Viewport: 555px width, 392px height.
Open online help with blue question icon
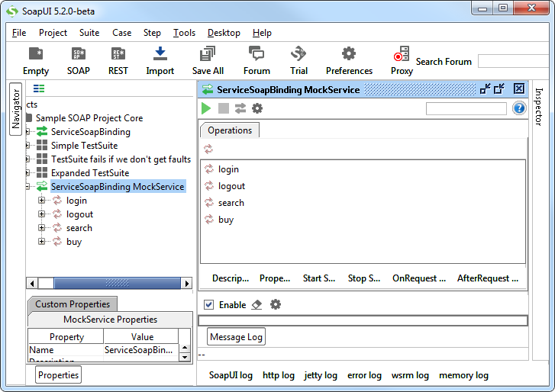pos(519,108)
